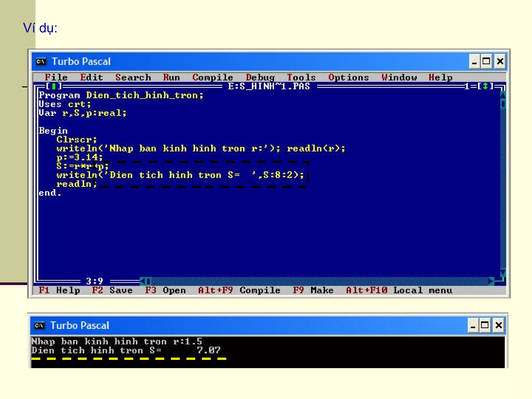The image size is (532, 399).
Task: Open the File menu
Action: pyautogui.click(x=56, y=77)
